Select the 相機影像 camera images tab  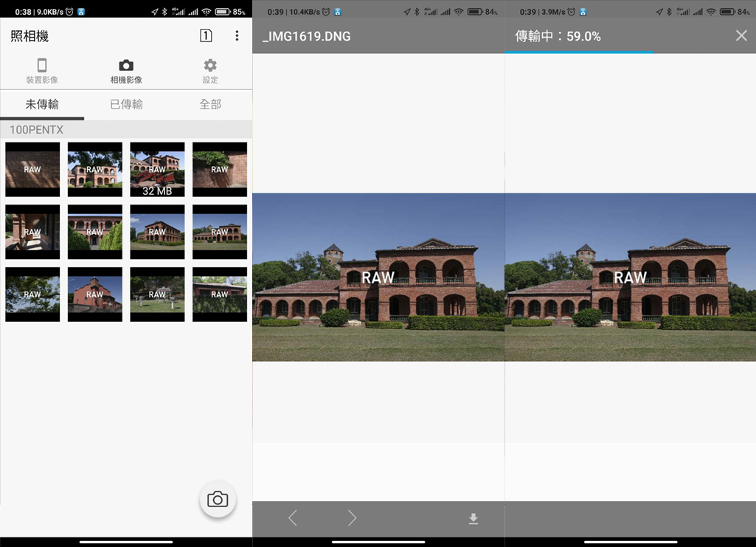(126, 71)
